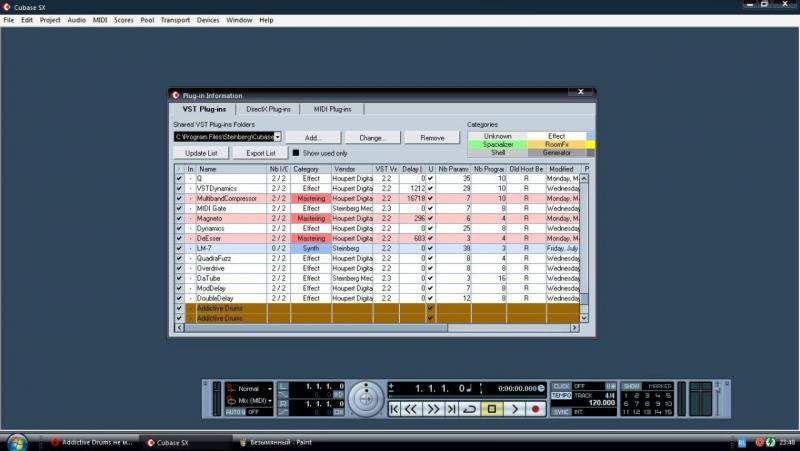
Task: Click the SHOW markers button
Action: click(x=632, y=386)
